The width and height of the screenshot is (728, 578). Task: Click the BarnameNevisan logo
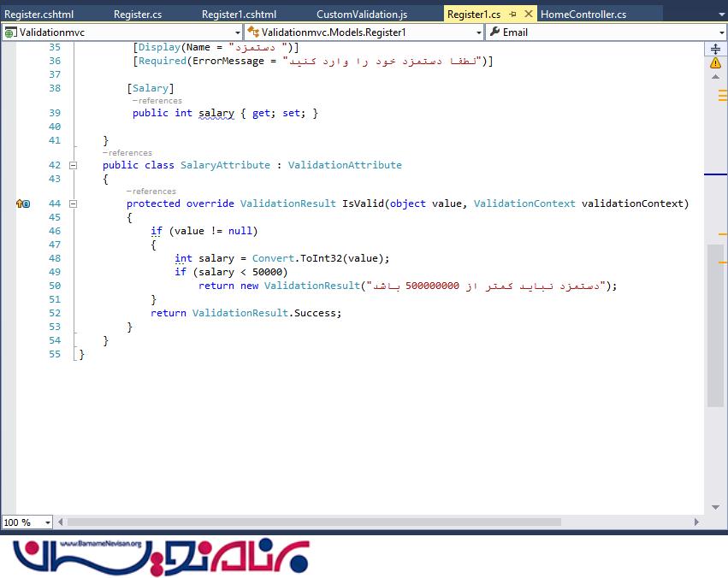tap(163, 556)
